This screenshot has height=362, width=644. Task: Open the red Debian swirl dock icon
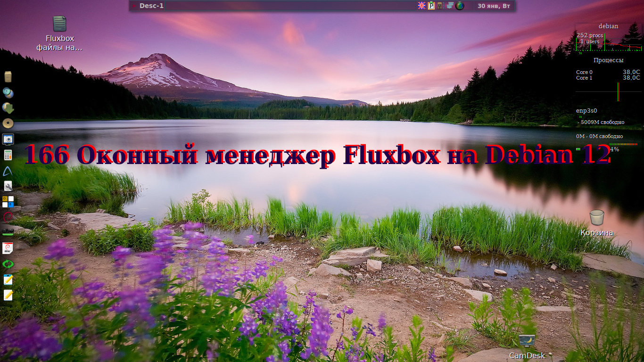(8, 217)
